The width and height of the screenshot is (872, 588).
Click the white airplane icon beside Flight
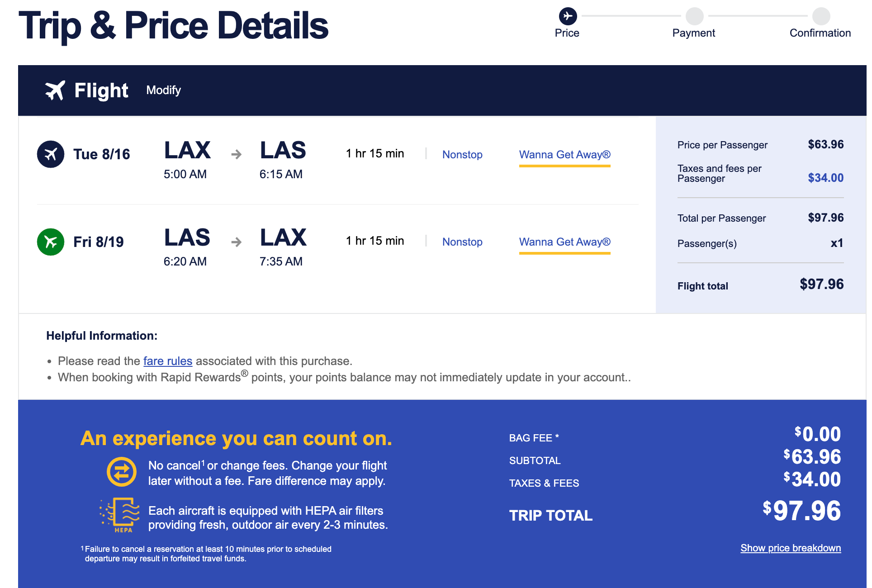pos(55,90)
